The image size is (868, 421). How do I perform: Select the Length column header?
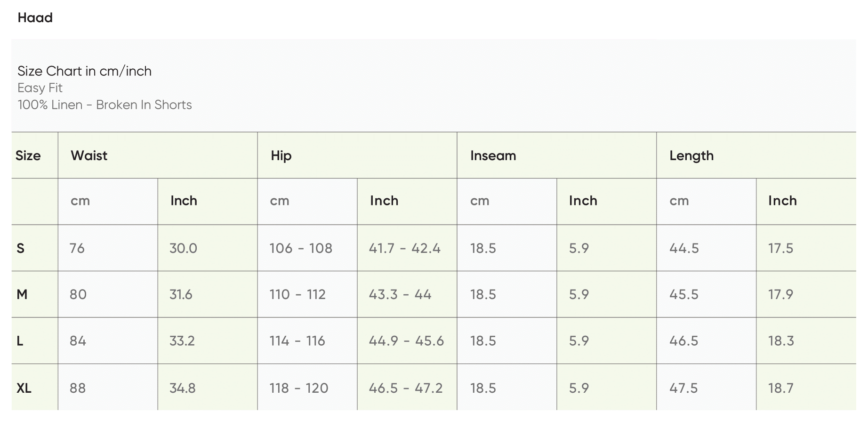coord(691,156)
